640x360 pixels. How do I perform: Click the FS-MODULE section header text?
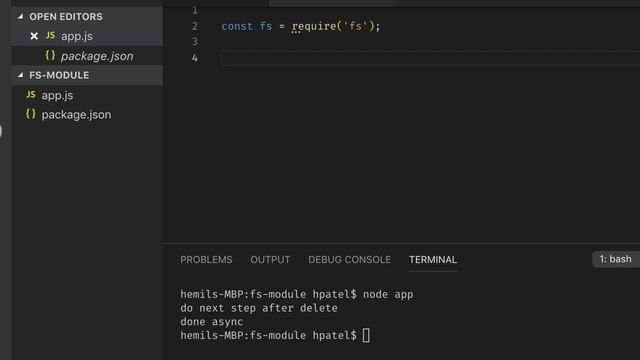(x=59, y=76)
